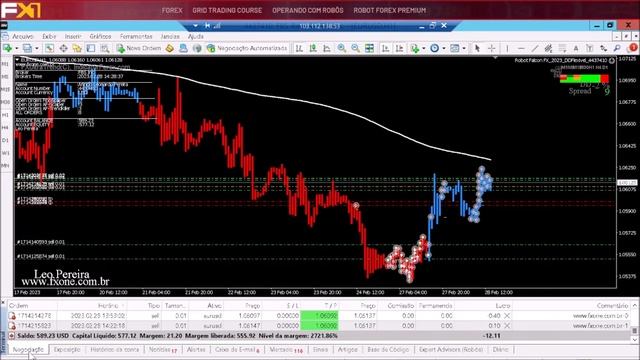Click the zoom in magnifier icon

tap(341, 49)
